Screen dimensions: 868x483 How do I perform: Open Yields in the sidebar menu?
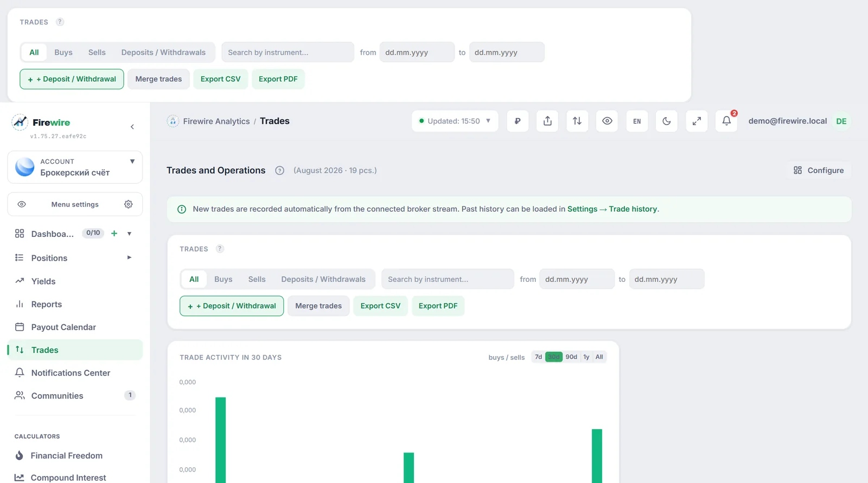(x=75, y=281)
